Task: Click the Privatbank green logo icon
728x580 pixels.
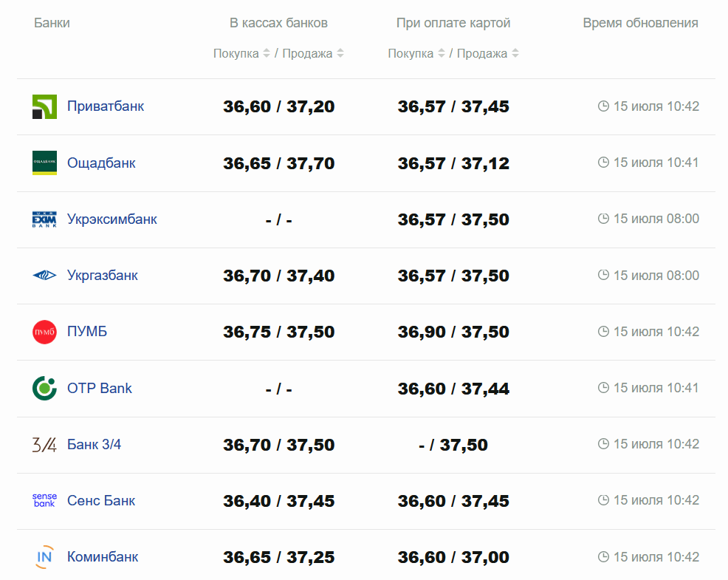Action: pos(44,106)
